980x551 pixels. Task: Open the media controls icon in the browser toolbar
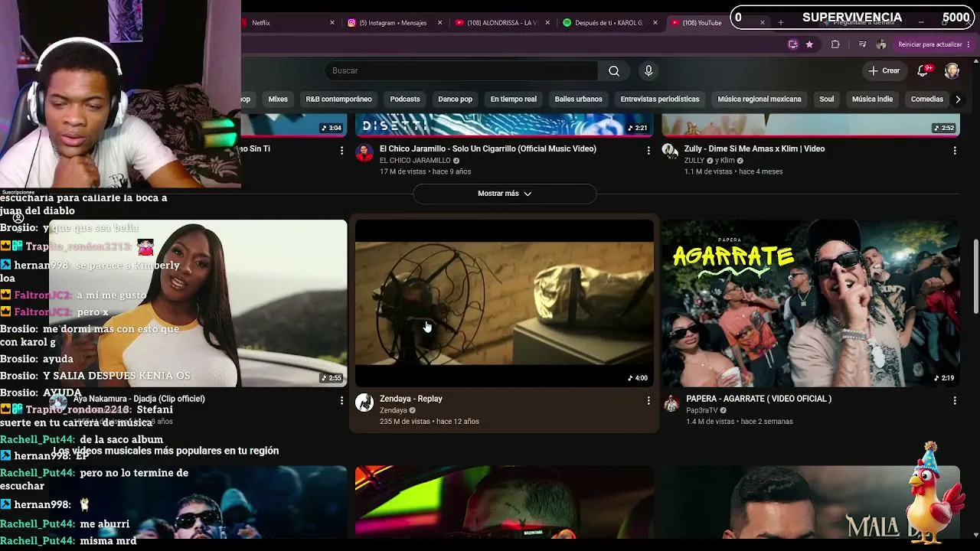click(863, 44)
